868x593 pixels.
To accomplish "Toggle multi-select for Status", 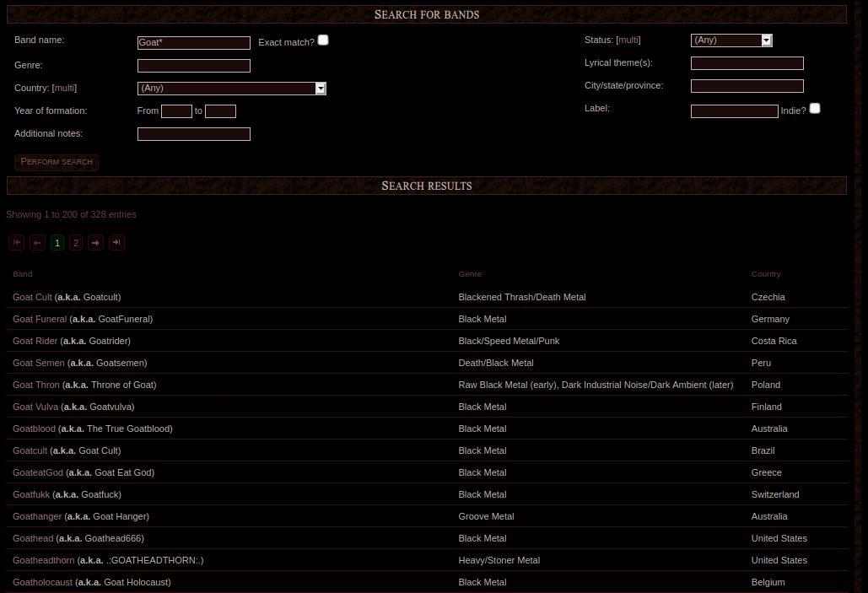I will point(628,40).
